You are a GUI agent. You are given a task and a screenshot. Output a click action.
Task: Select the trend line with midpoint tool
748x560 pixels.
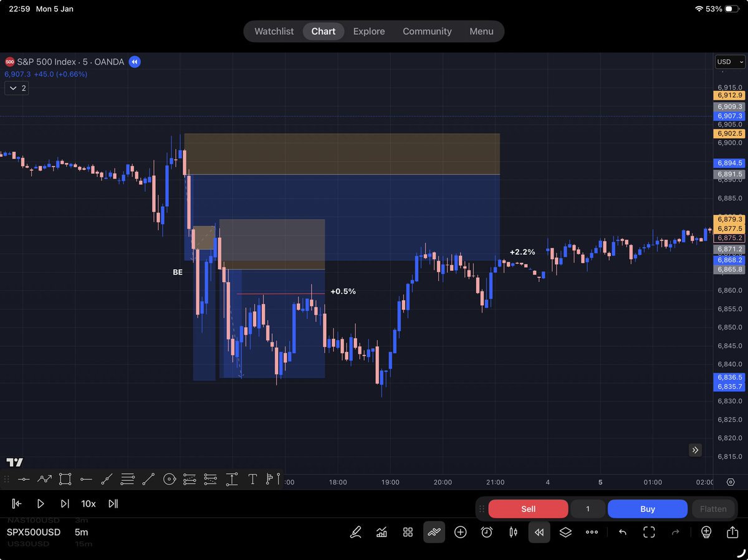107,479
